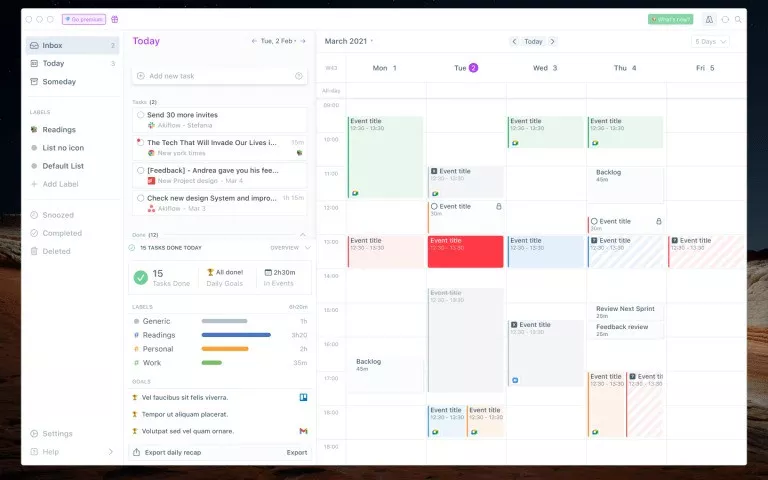Click the Someday archive icon
Image resolution: width=768 pixels, height=480 pixels.
click(x=34, y=81)
